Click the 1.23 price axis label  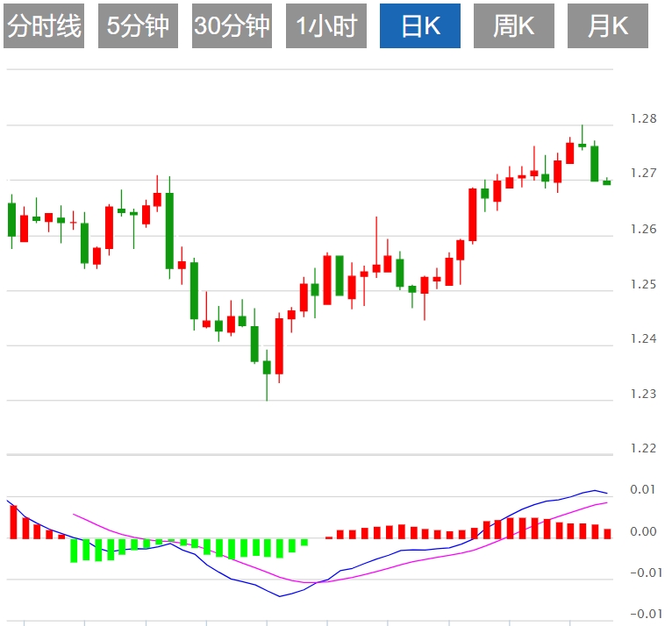point(643,394)
